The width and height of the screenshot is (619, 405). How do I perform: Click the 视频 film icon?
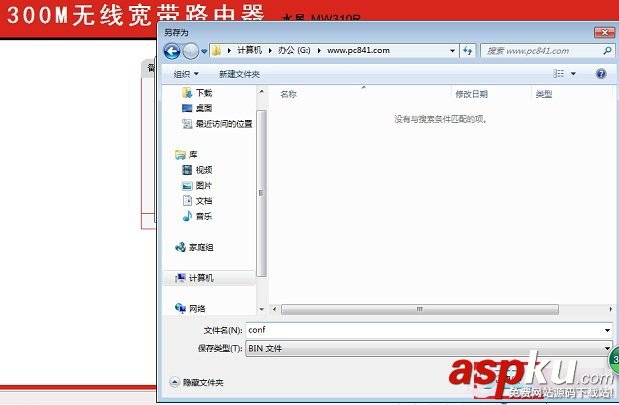click(187, 170)
